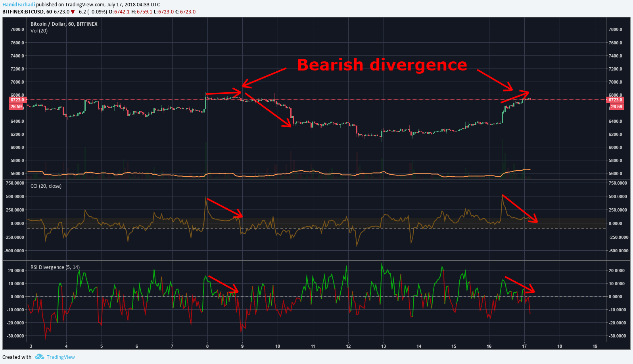
Task: Click the 7800.0 label on the right price scale
Action: 615,30
